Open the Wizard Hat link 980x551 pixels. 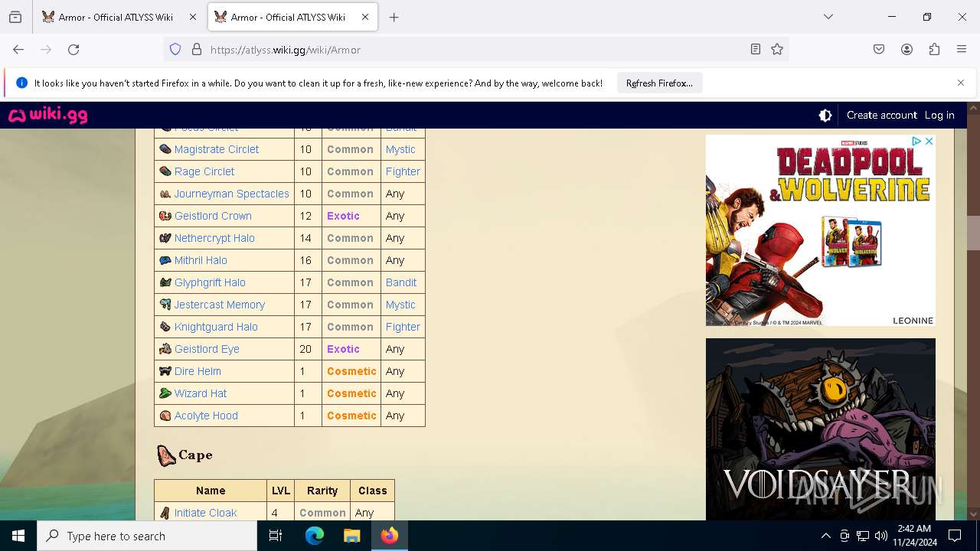(201, 393)
